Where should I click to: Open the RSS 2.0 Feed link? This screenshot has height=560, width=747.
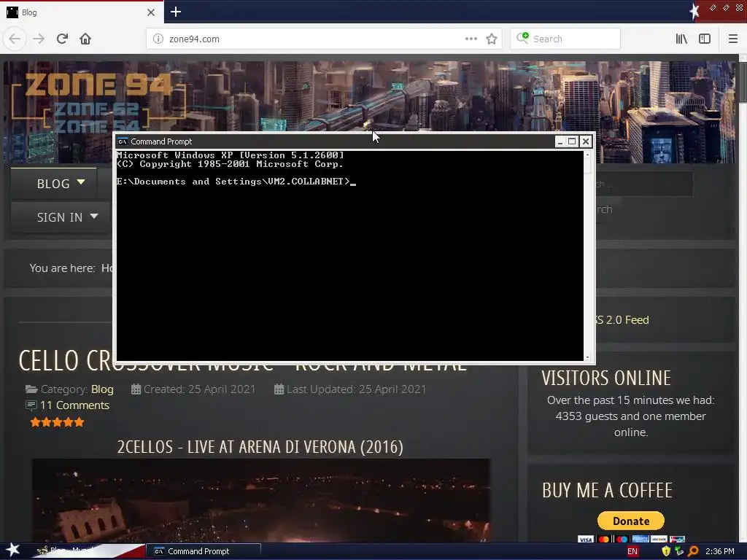tap(622, 320)
